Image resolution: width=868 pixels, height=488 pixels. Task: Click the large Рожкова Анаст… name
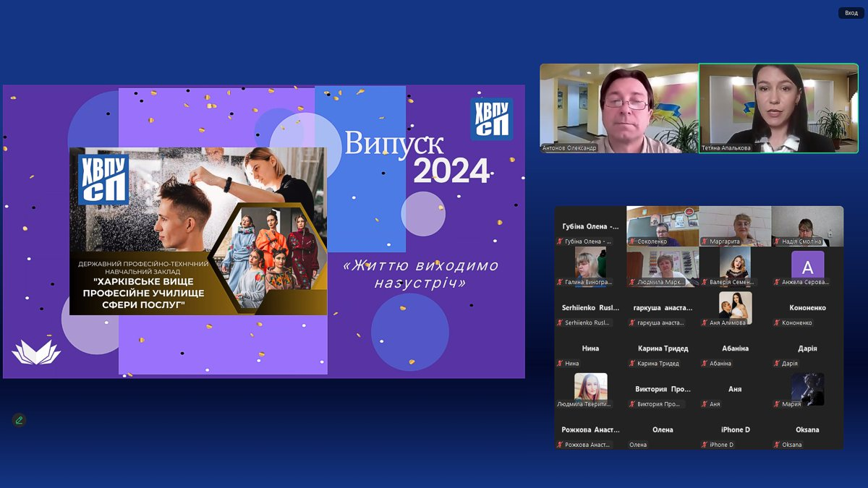tap(590, 429)
